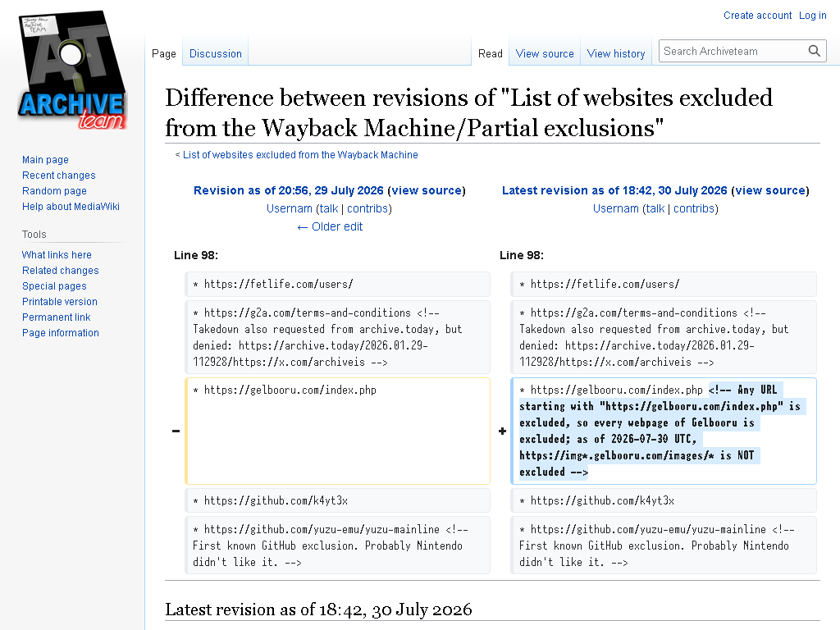Click left g2a.com terms-and-conditions line
840x630 pixels.
pos(337,337)
